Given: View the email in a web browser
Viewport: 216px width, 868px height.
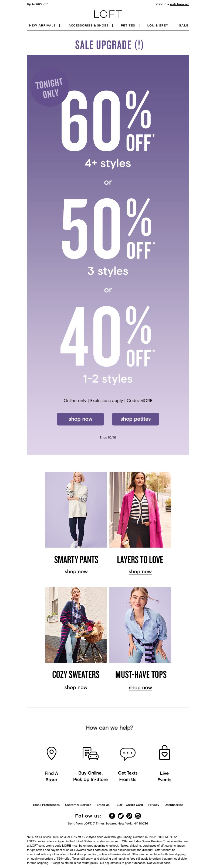Looking at the screenshot, I should click(179, 4).
